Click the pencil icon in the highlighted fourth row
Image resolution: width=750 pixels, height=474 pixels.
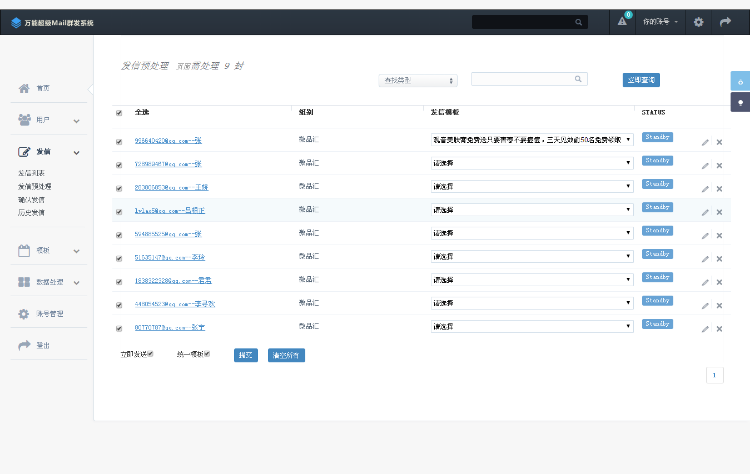point(705,212)
